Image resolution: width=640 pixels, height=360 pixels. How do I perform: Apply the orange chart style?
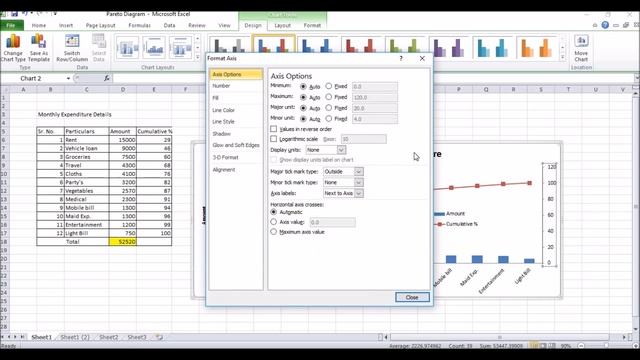[x=537, y=48]
